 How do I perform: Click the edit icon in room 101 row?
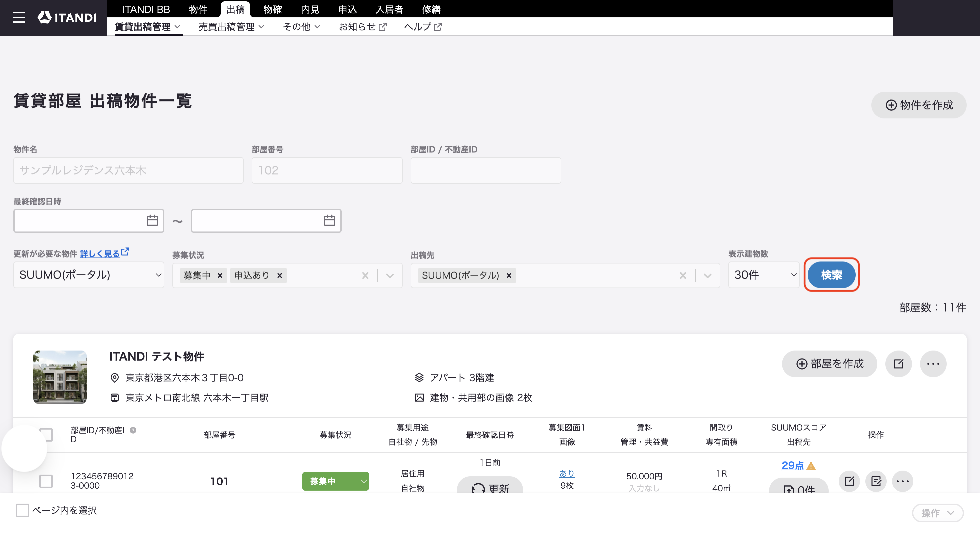[x=849, y=481]
